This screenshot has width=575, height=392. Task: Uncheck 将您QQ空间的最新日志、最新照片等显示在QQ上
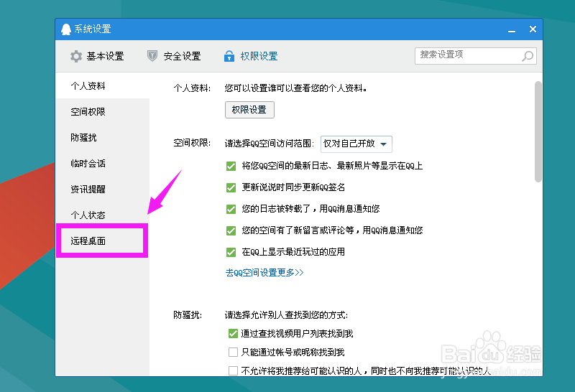click(x=231, y=166)
